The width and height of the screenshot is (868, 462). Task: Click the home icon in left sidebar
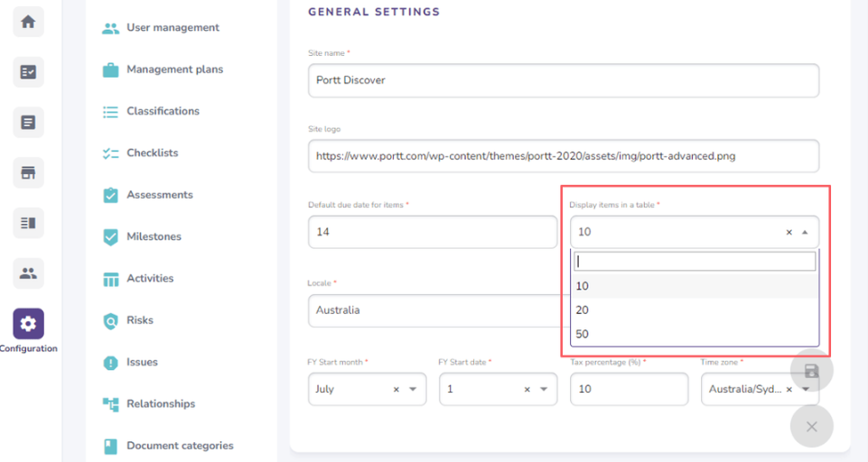click(28, 22)
